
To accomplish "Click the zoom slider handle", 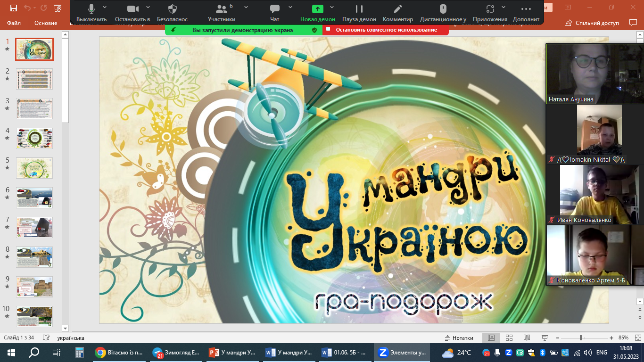I will coord(581,338).
